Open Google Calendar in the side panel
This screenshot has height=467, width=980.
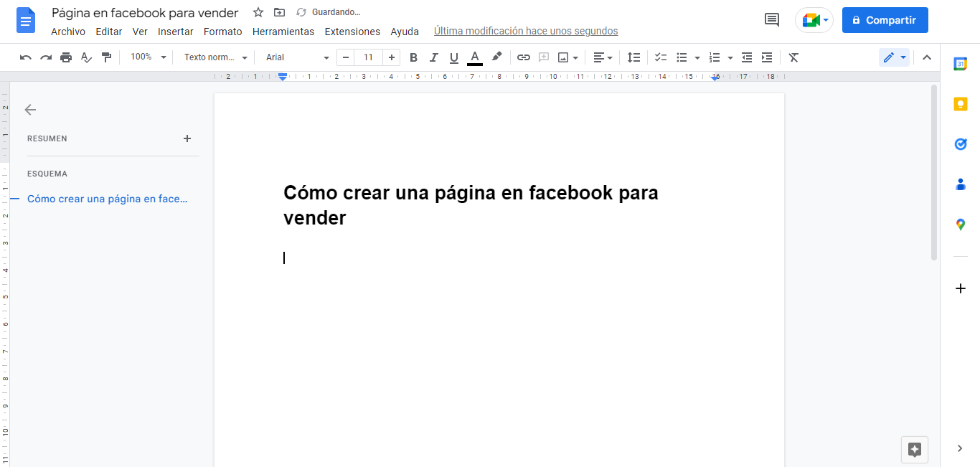tap(961, 64)
